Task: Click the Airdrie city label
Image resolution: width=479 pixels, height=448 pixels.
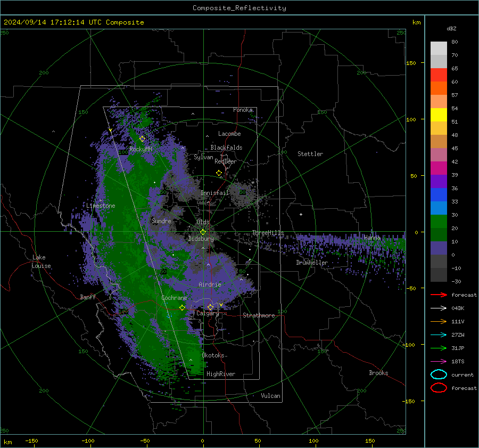Action: coord(210,284)
